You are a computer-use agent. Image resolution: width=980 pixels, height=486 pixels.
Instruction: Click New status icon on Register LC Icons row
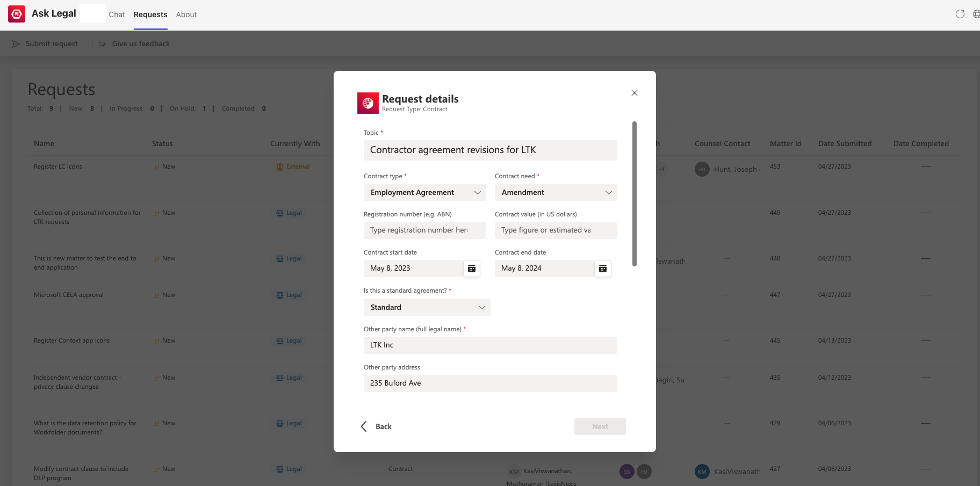coord(156,166)
